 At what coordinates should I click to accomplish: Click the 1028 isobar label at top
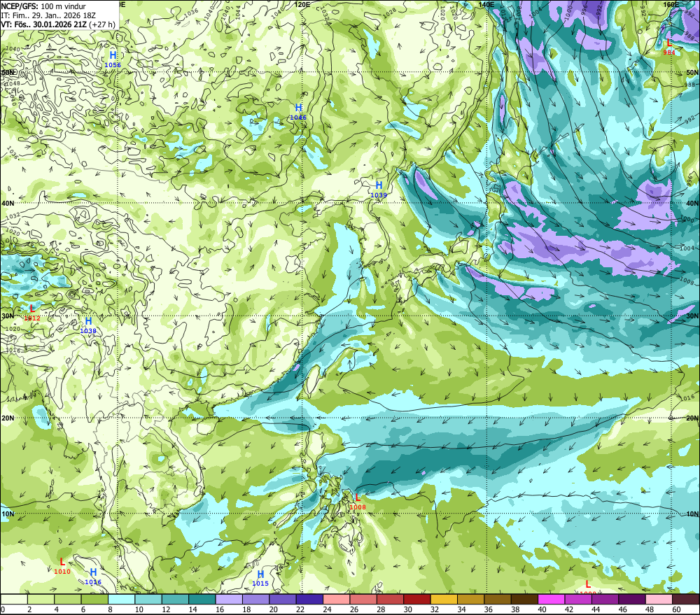pyautogui.click(x=389, y=13)
